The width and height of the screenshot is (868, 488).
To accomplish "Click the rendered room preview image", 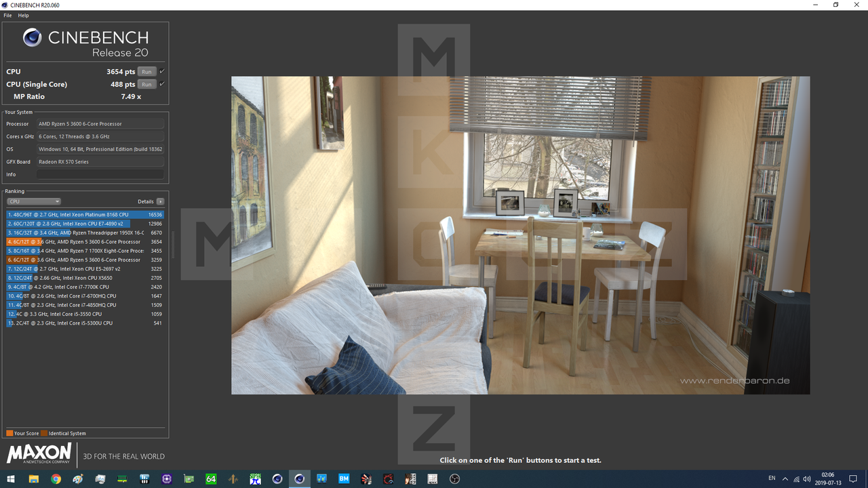I will point(520,235).
